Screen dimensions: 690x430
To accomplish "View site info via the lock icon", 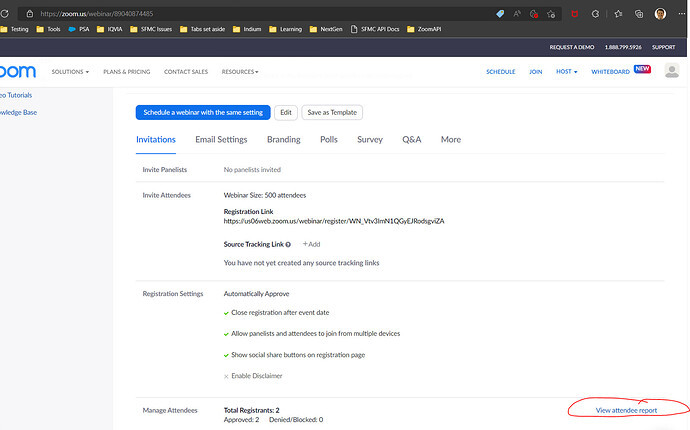I will tap(29, 14).
